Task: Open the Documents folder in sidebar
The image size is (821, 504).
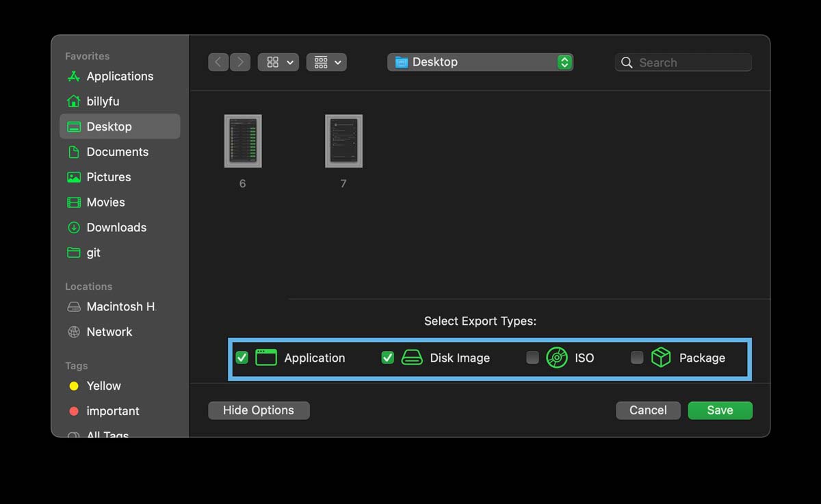Action: coord(120,152)
